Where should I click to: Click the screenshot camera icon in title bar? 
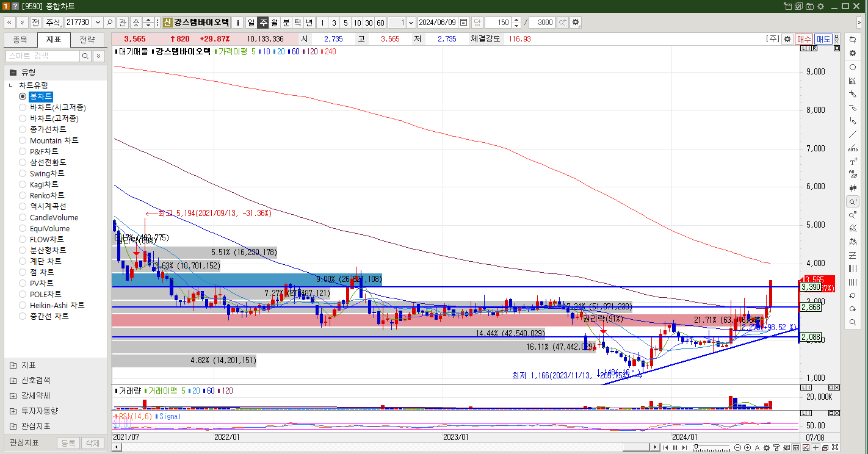click(810, 6)
